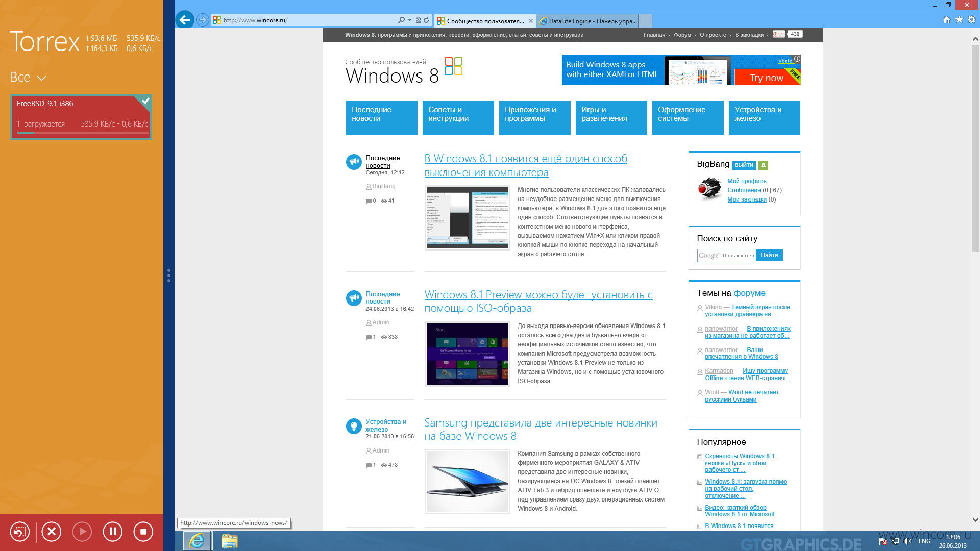Image resolution: width=980 pixels, height=551 pixels.
Task: Click thumbnail of Windows 8.1 Preview article
Action: (x=467, y=354)
